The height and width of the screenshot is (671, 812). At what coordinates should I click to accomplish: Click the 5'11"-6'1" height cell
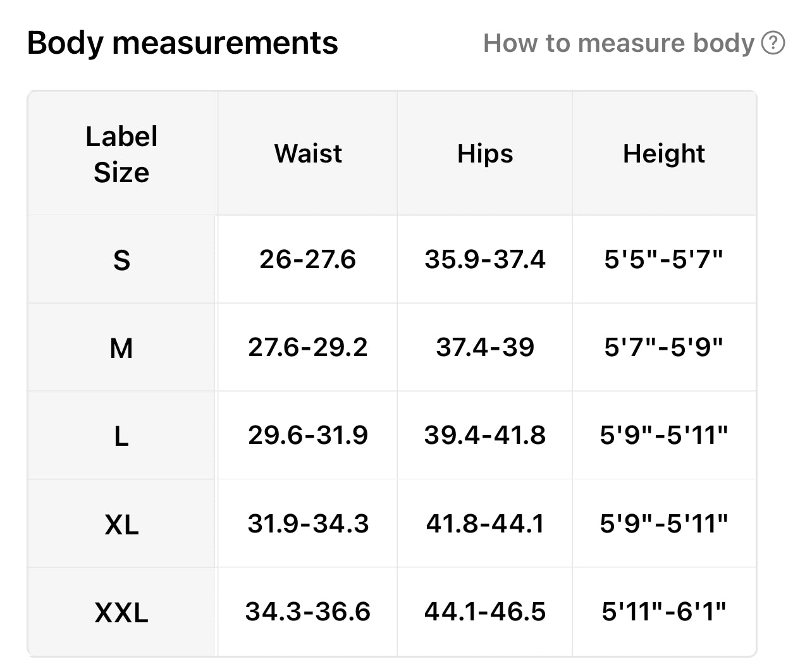click(x=663, y=612)
